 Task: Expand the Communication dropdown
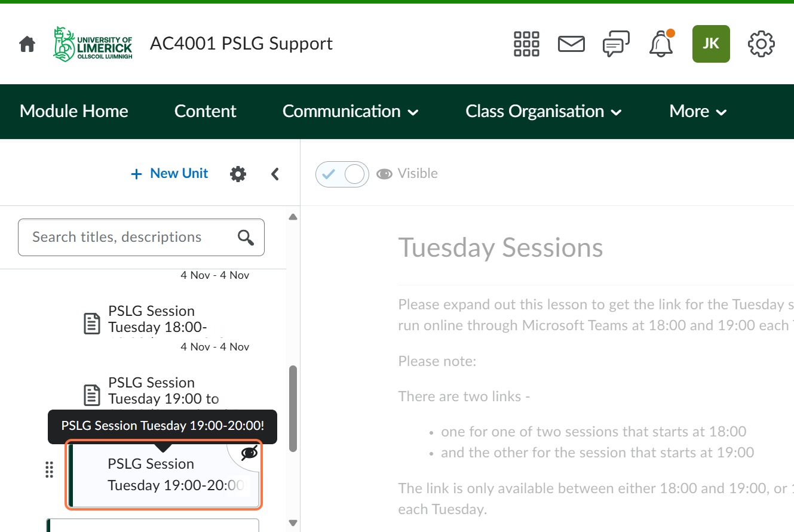click(x=350, y=112)
